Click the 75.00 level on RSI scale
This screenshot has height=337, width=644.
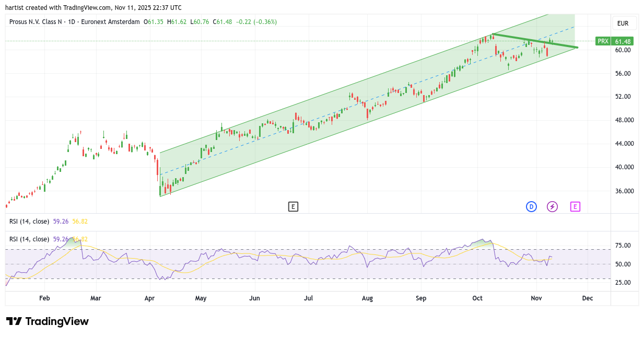[x=623, y=246]
